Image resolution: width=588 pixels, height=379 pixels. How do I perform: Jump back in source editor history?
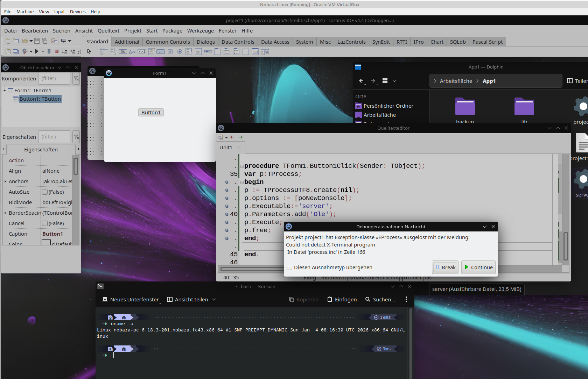tap(232, 137)
